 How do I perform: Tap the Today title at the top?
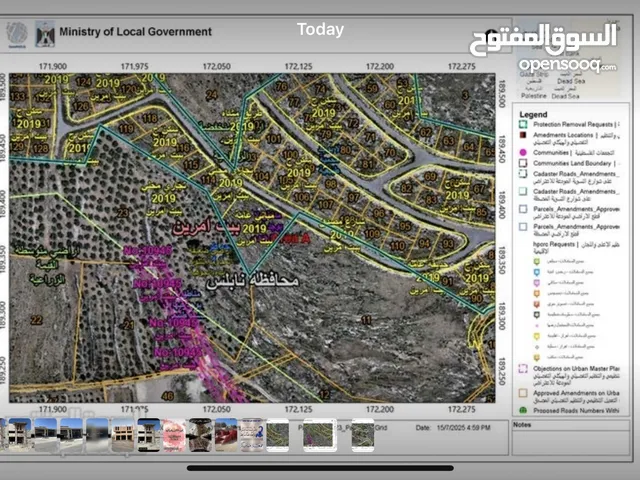click(320, 30)
